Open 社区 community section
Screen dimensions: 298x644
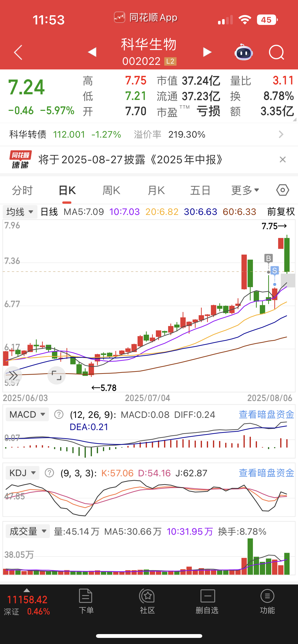(147, 602)
